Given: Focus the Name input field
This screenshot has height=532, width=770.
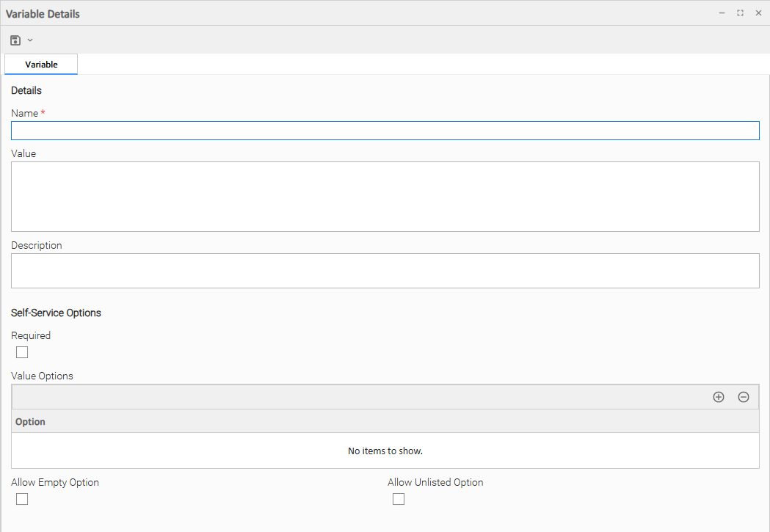Looking at the screenshot, I should tap(385, 131).
